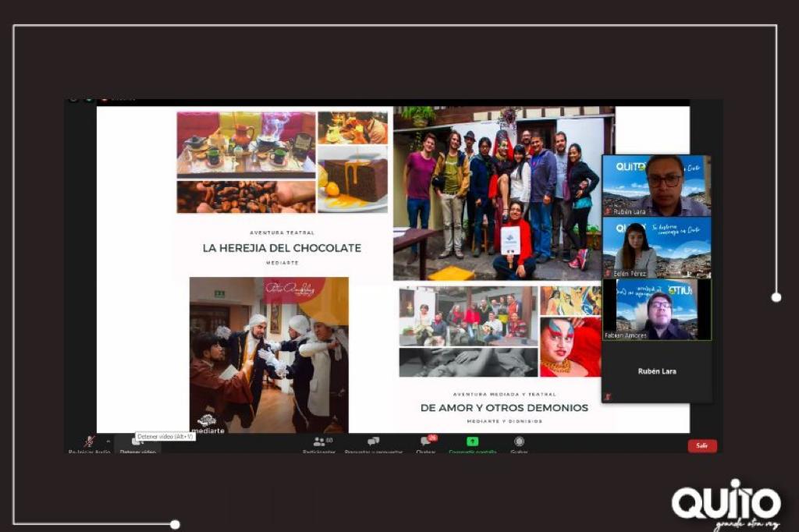Unmute the microphone in Zoom toolbar

pos(89,442)
